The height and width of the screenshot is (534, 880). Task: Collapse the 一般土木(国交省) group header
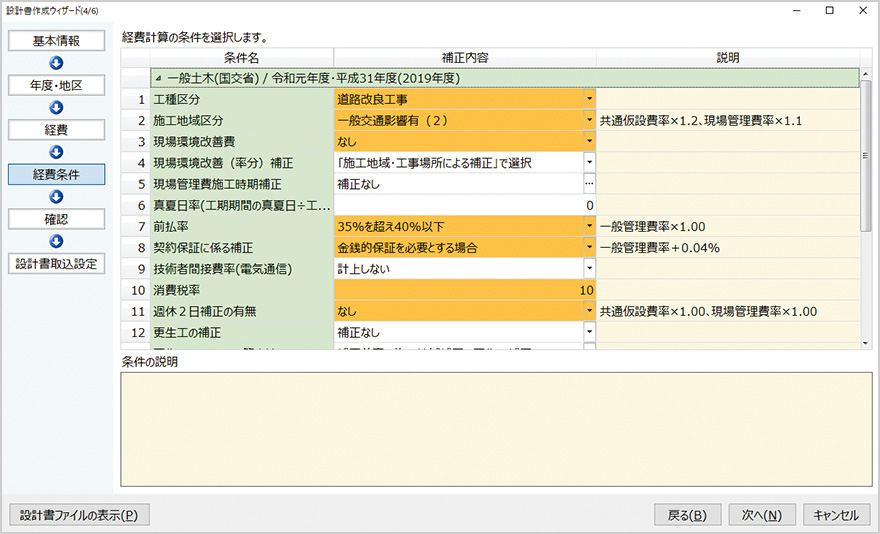pos(157,78)
